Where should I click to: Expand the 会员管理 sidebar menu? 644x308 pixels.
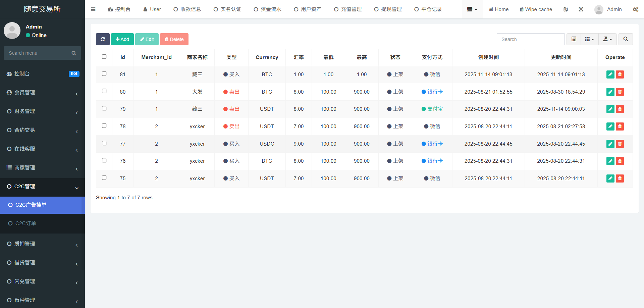tap(42, 93)
